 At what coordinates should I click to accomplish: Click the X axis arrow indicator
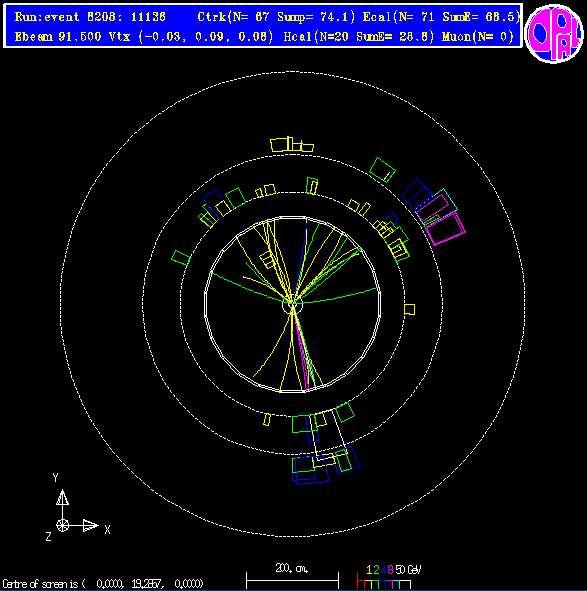pos(90,525)
